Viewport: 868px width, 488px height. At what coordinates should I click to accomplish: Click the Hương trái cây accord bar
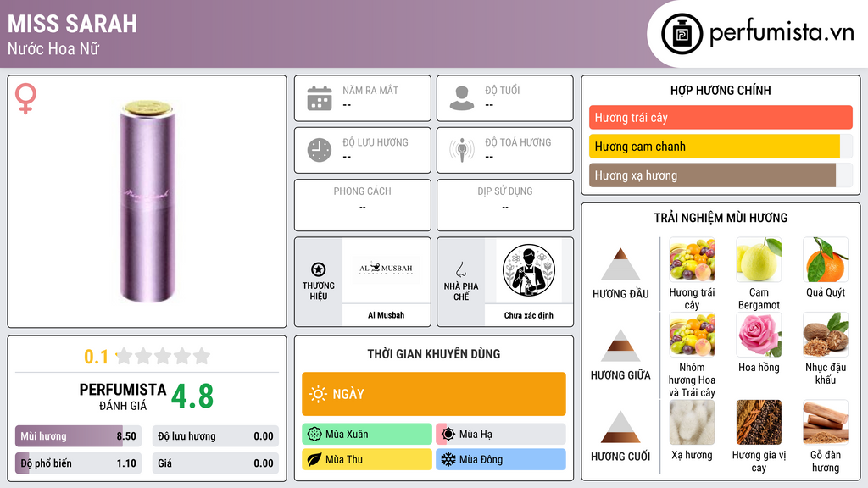point(721,117)
